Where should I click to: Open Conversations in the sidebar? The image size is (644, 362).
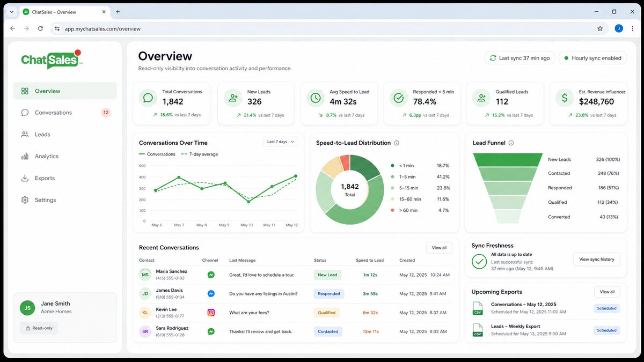[x=65, y=113]
